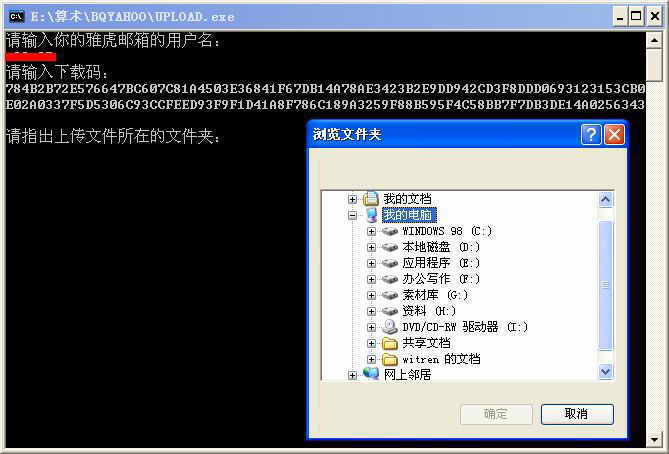
Task: Select the witren 的文档 folder icon
Action: pos(390,359)
